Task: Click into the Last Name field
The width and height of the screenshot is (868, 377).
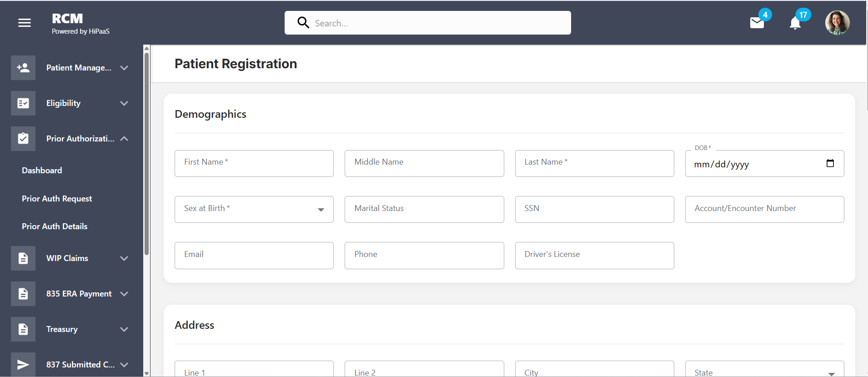Action: tap(594, 163)
